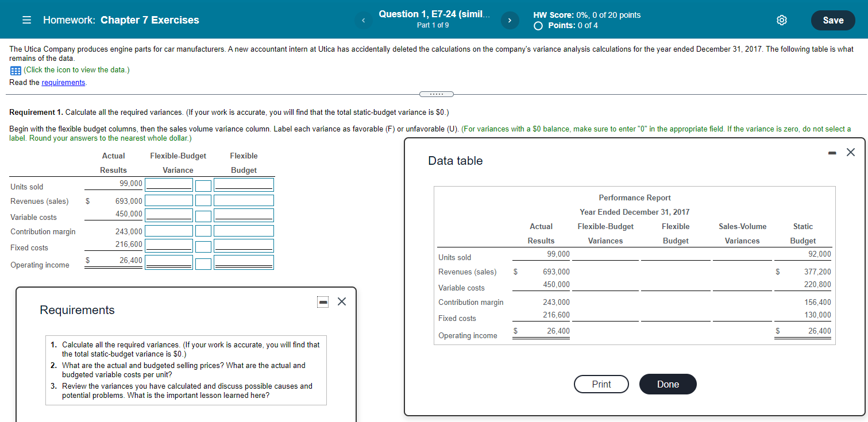Image resolution: width=868 pixels, height=422 pixels.
Task: Select Fixed costs flexible budget field
Action: pyautogui.click(x=244, y=247)
